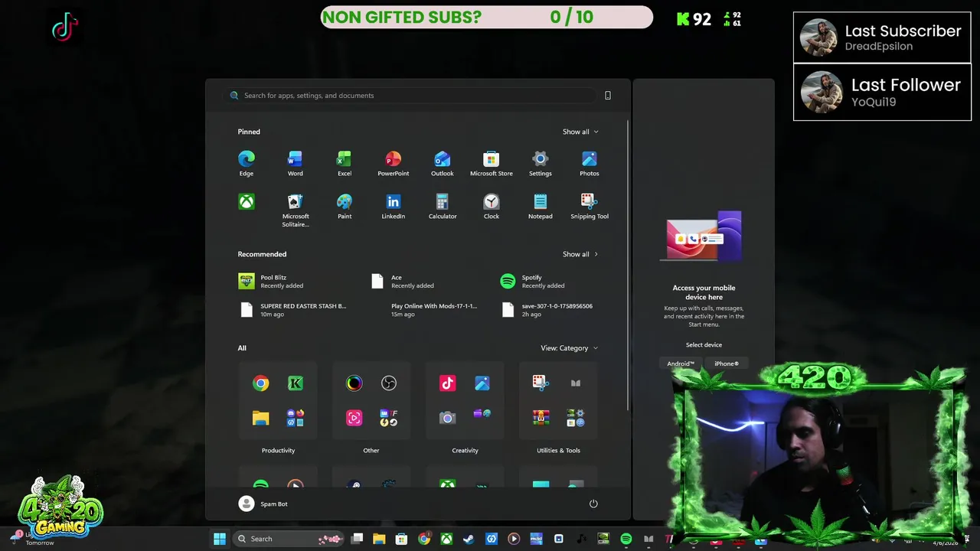Click the Start menu vertical scrollbar
Image resolution: width=980 pixels, height=551 pixels.
tap(629, 264)
